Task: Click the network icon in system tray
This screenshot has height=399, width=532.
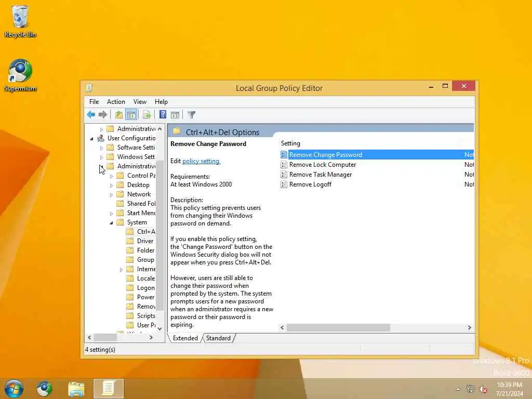Action: click(x=470, y=389)
